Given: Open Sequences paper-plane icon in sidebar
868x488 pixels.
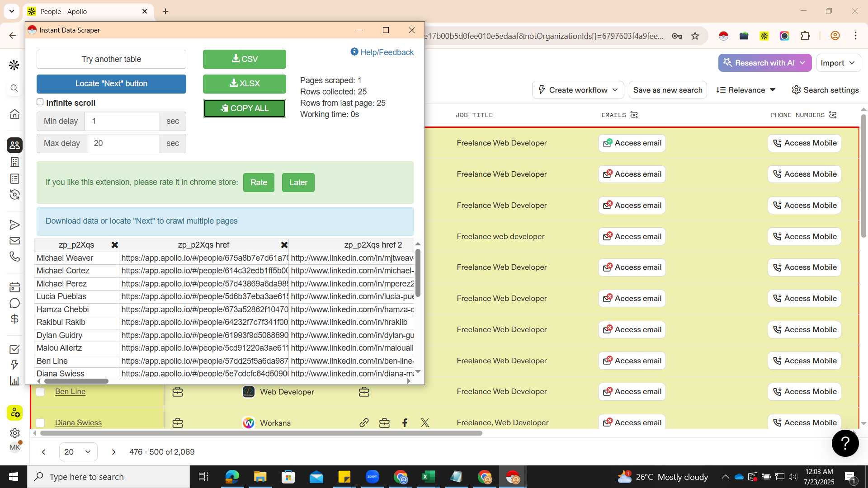Looking at the screenshot, I should pos(14,225).
